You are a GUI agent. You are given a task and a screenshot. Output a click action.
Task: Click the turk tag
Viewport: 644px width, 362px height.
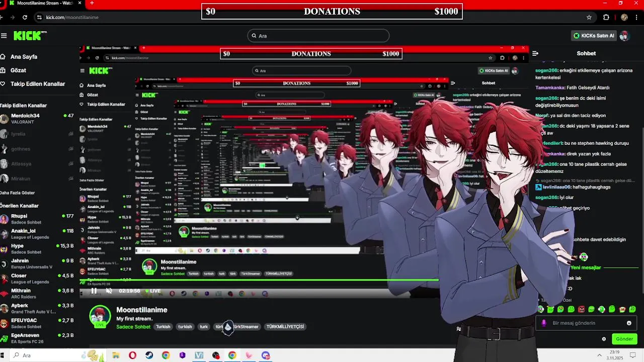204,327
